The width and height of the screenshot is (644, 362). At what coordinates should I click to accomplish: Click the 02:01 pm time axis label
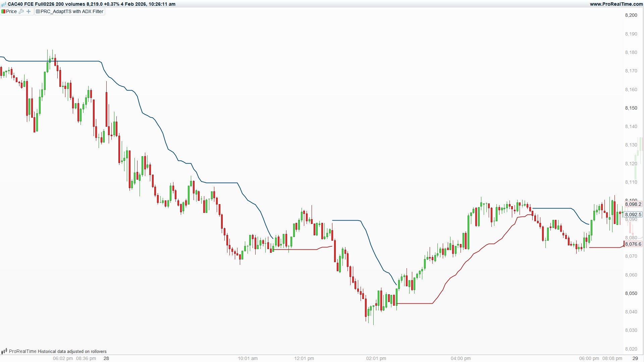[x=376, y=358]
